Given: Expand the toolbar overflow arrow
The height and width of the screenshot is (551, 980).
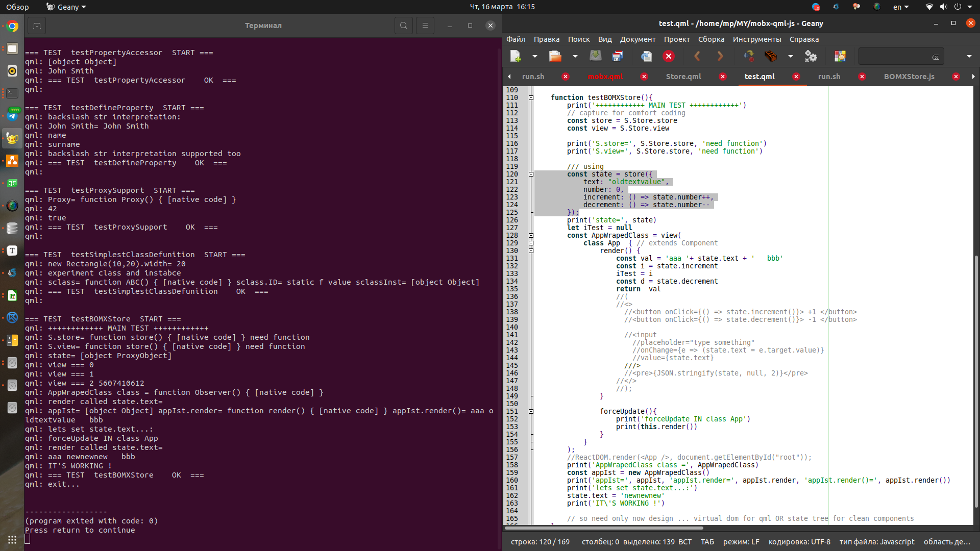Looking at the screenshot, I should click(x=969, y=56).
